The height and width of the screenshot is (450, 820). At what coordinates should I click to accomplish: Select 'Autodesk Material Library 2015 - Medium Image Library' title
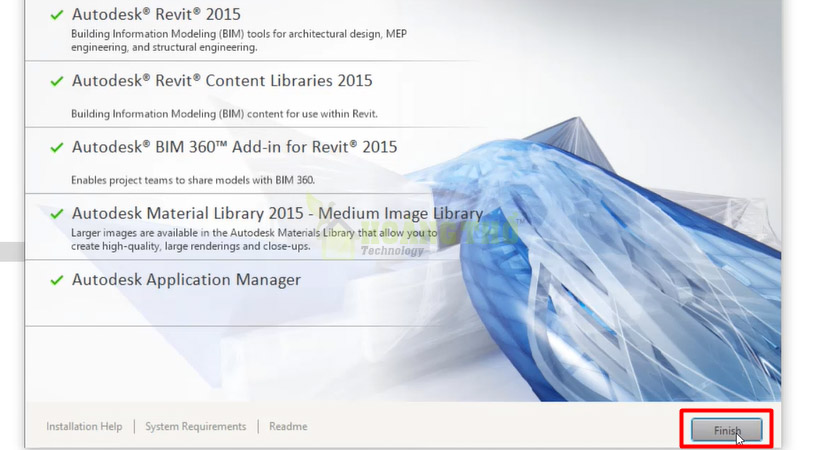click(277, 213)
